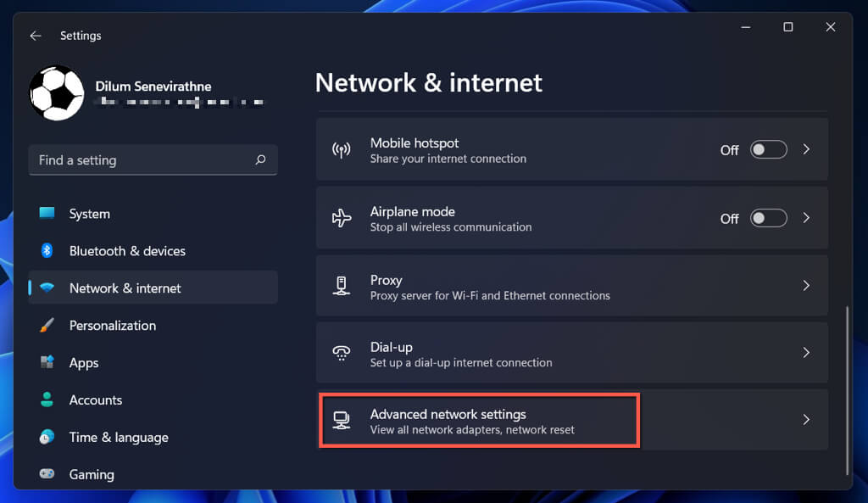Click the Mobile hotspot icon
The height and width of the screenshot is (503, 868).
point(342,150)
